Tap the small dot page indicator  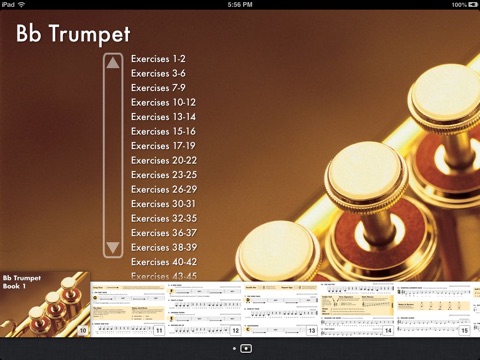tap(234, 348)
